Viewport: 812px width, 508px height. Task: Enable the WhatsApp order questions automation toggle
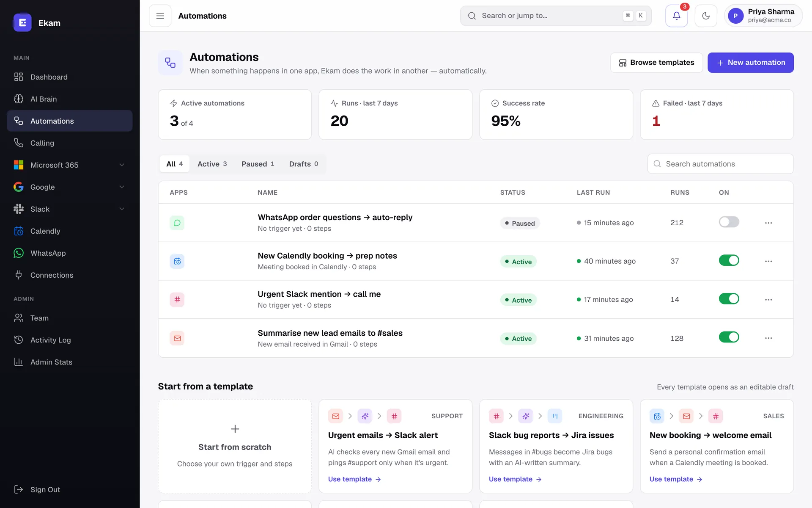[x=729, y=222]
